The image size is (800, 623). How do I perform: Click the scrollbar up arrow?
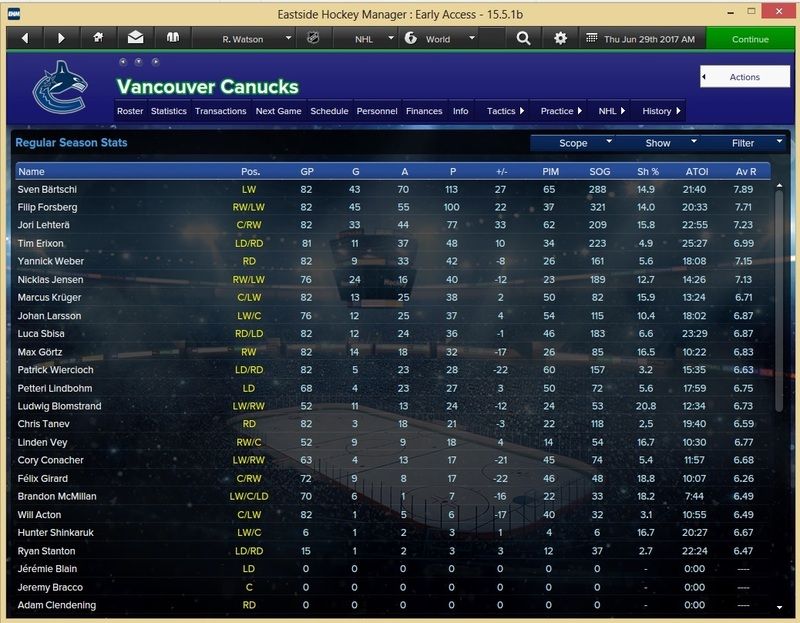[779, 186]
